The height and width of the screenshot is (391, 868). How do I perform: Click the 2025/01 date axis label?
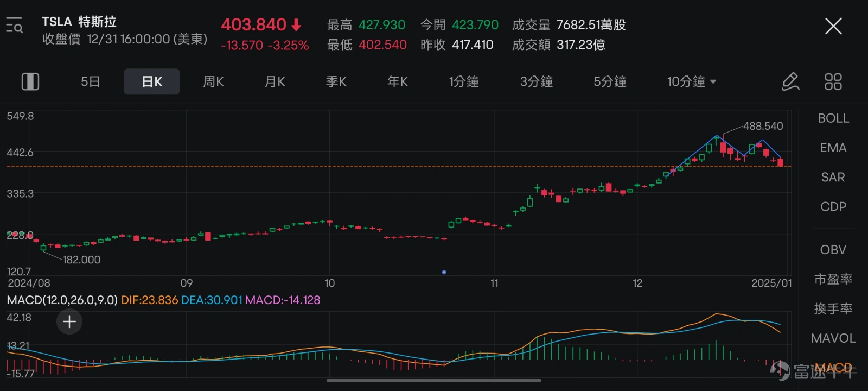771,283
